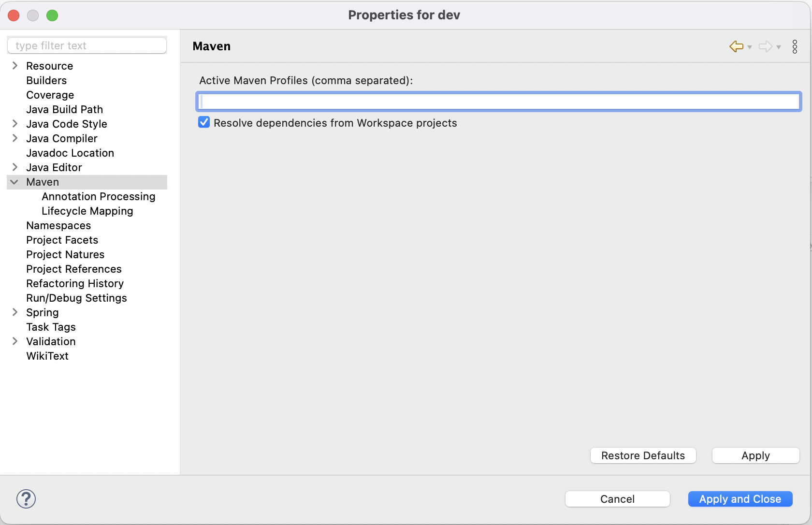Image resolution: width=812 pixels, height=525 pixels.
Task: Zoom the window with the green button
Action: click(x=52, y=15)
